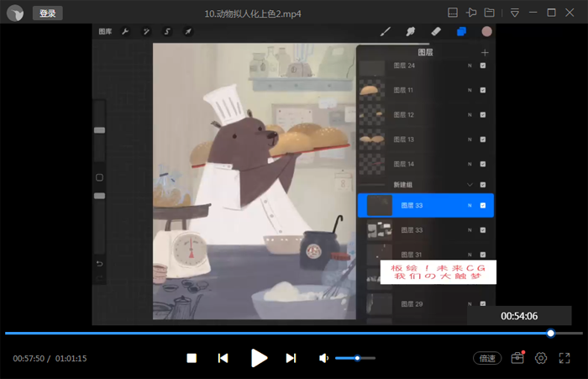Add a new layer with plus icon

[484, 52]
